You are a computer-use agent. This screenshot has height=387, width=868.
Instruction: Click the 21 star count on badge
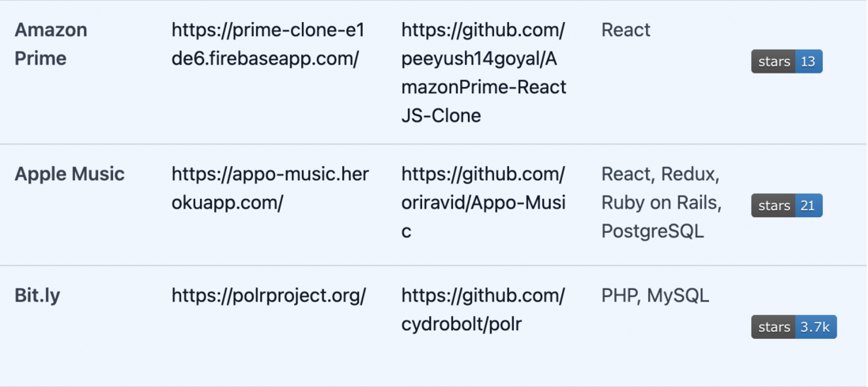click(809, 205)
